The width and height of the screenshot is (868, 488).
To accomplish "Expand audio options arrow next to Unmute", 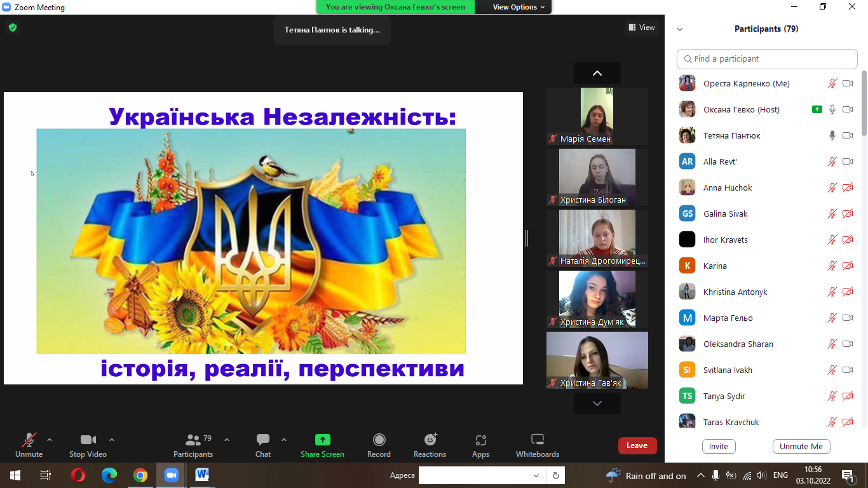I will click(x=50, y=440).
